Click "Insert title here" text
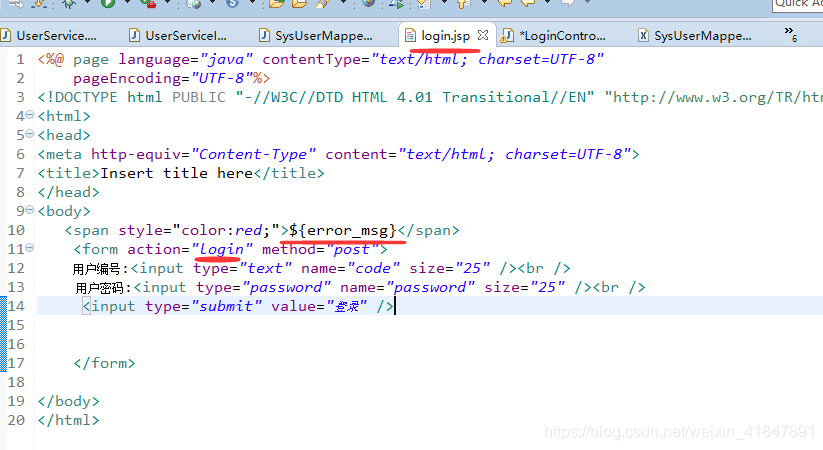 pyautogui.click(x=177, y=173)
